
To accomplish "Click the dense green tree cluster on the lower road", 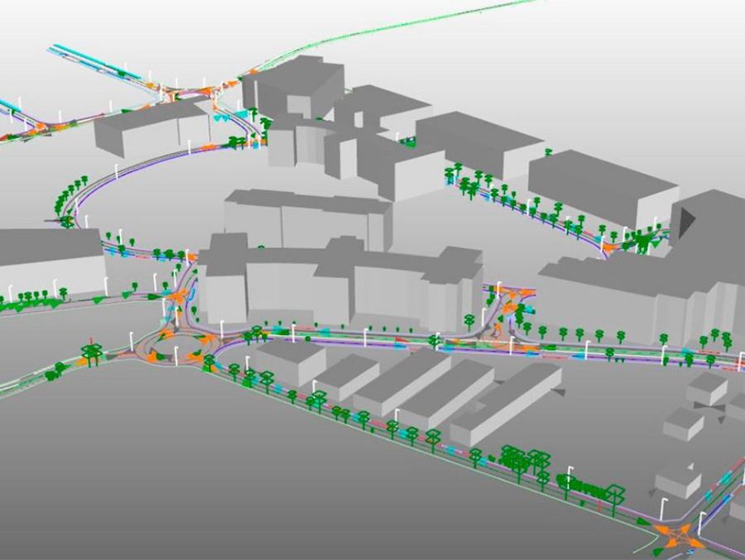I will [523, 462].
